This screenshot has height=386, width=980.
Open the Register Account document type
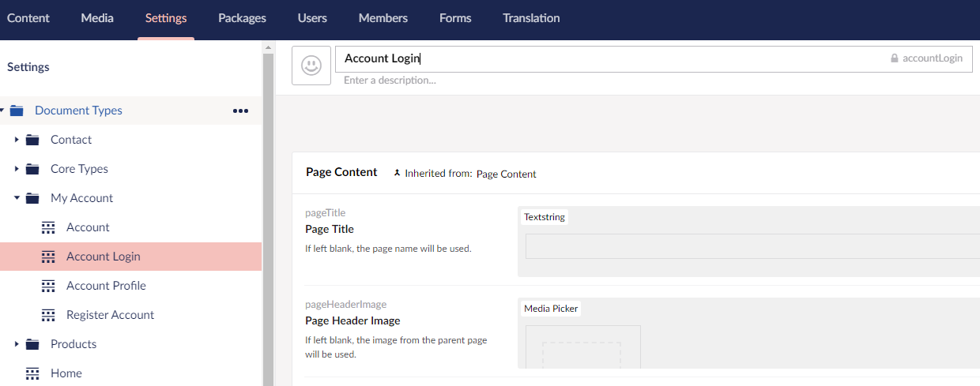(x=111, y=315)
